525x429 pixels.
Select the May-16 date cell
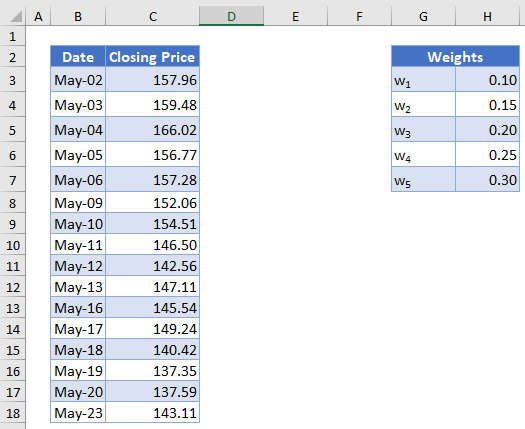tap(78, 307)
